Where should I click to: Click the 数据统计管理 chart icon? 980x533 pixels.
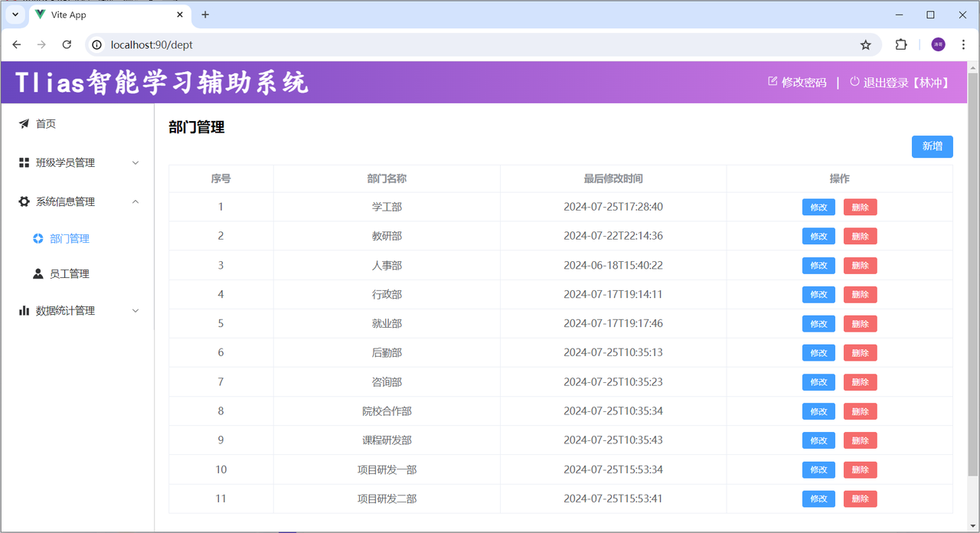point(24,310)
